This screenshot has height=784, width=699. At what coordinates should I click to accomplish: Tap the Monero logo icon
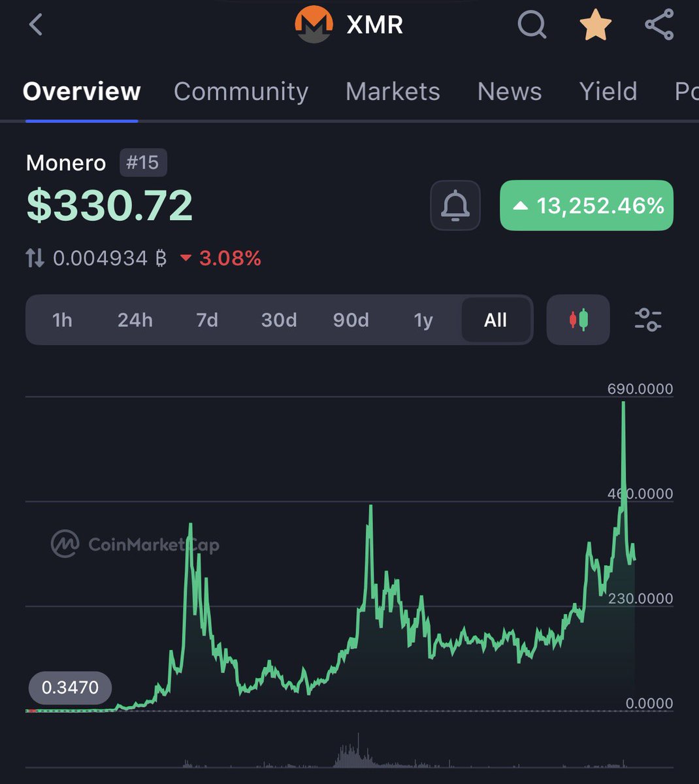(x=314, y=25)
